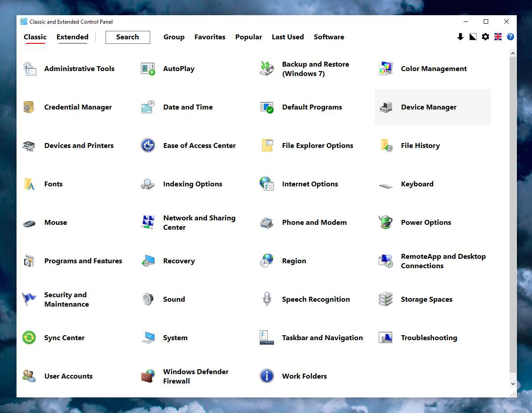Viewport: 532px width, 413px height.
Task: Click the AutoPlay icon
Action: point(148,69)
